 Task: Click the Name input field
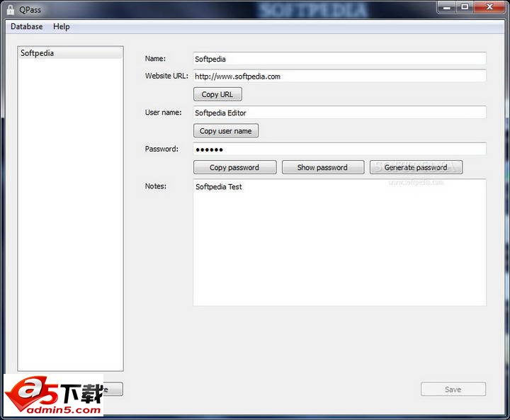[339, 59]
